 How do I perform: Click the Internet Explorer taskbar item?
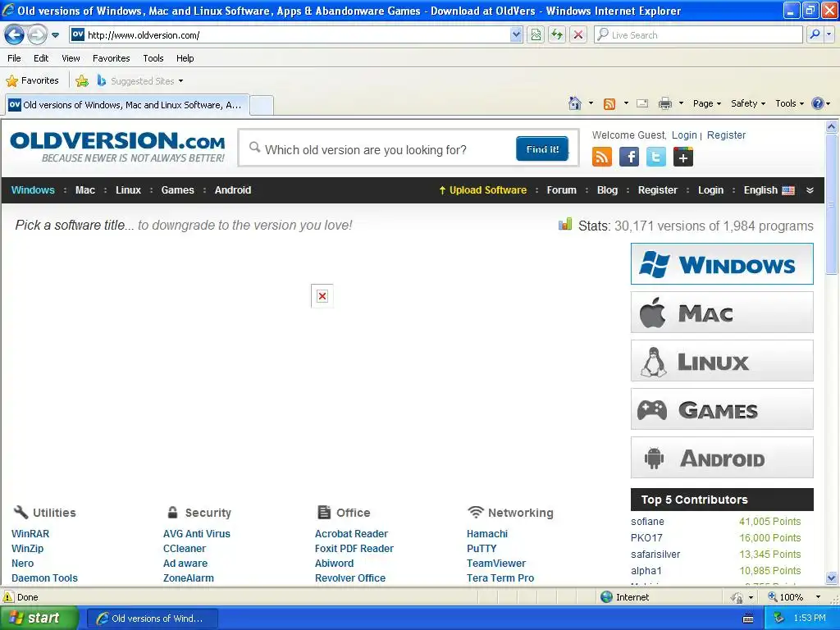[152, 619]
